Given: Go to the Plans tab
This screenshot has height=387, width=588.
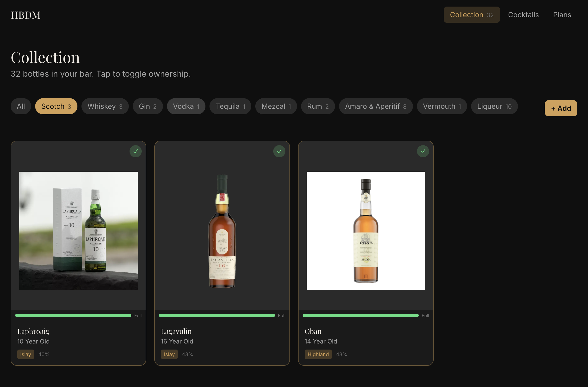Looking at the screenshot, I should tap(562, 15).
